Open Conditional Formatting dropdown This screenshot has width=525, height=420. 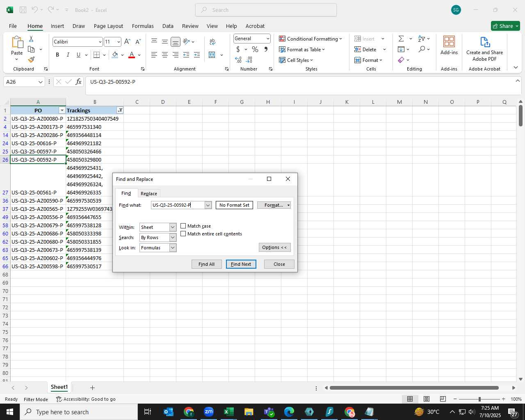click(x=310, y=39)
